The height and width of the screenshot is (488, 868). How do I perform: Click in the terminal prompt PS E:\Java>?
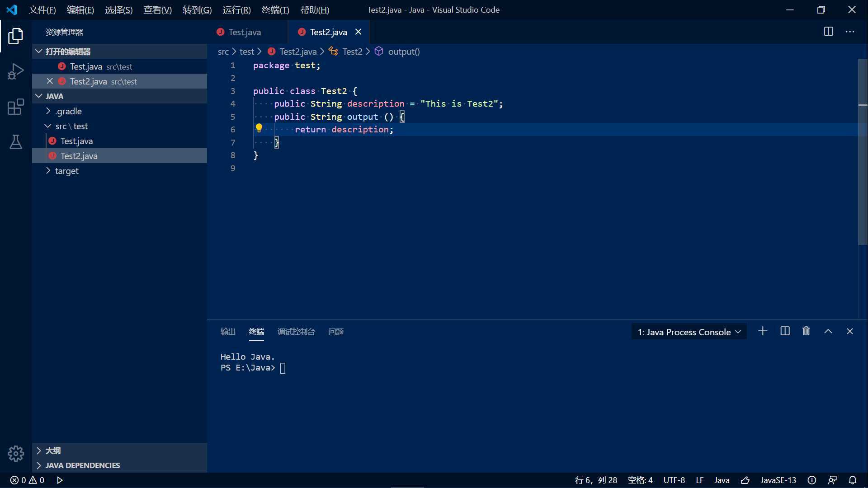click(248, 368)
